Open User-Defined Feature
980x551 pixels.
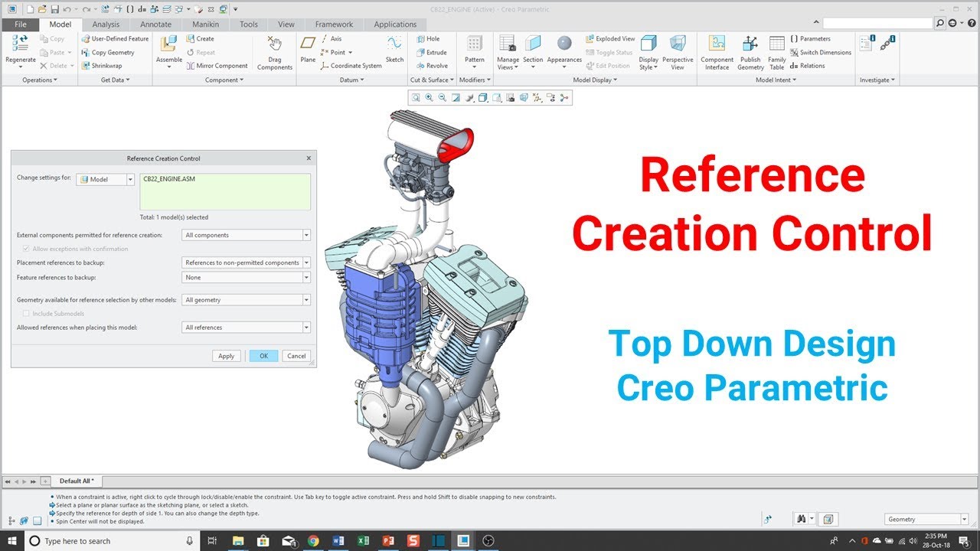[x=116, y=39]
